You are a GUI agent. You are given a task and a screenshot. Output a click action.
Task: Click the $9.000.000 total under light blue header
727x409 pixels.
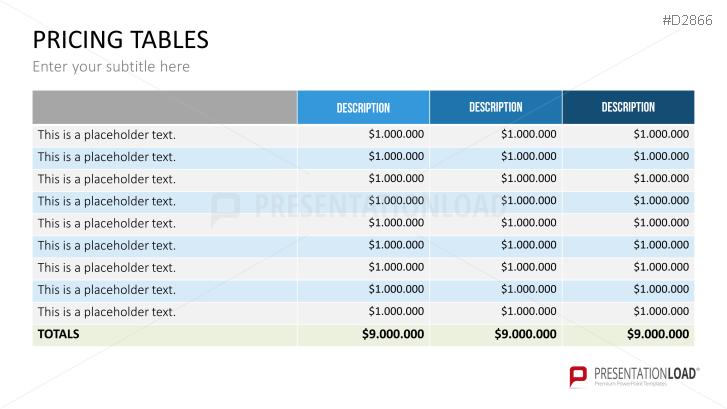393,334
